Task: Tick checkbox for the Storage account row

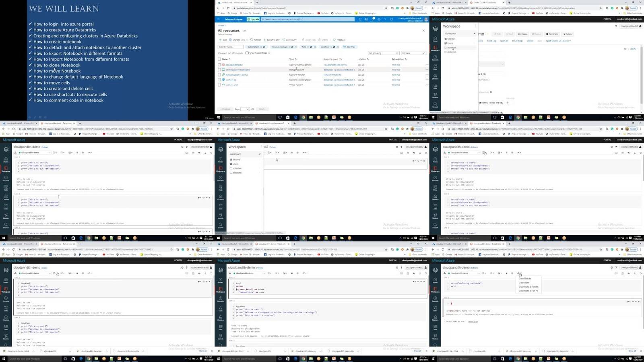Action: pyautogui.click(x=219, y=70)
